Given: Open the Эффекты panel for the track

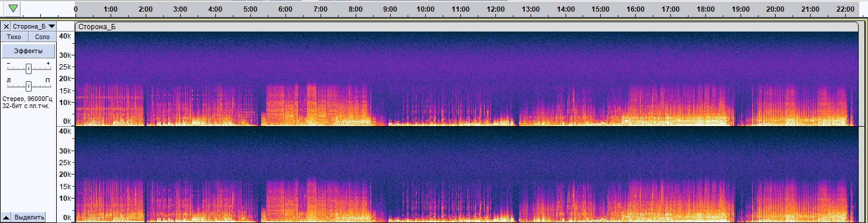Looking at the screenshot, I should pyautogui.click(x=28, y=51).
